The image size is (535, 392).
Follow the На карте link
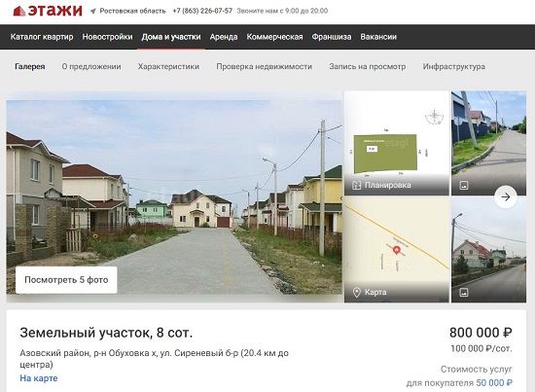[39, 378]
